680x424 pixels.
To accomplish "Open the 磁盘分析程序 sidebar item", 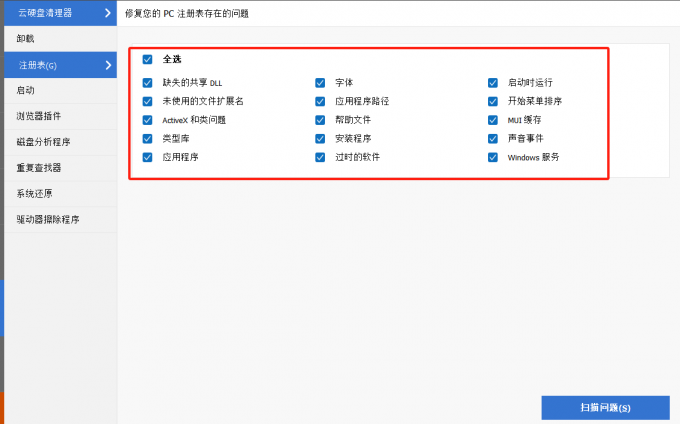I will click(60, 142).
